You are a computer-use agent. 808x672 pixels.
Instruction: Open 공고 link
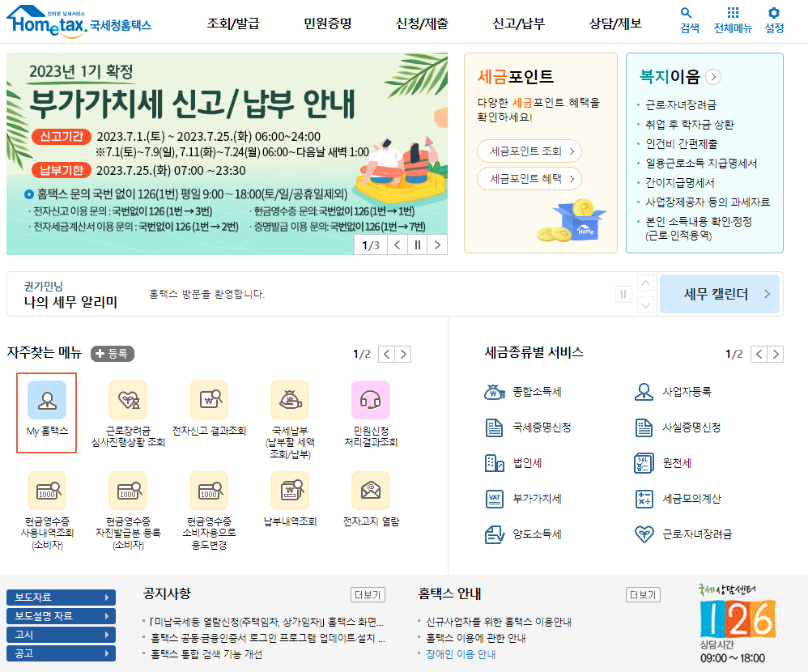click(61, 653)
